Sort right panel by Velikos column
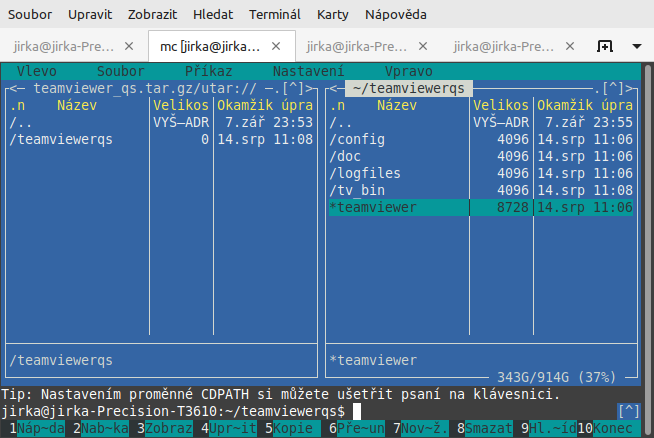This screenshot has width=654, height=438. [x=501, y=105]
